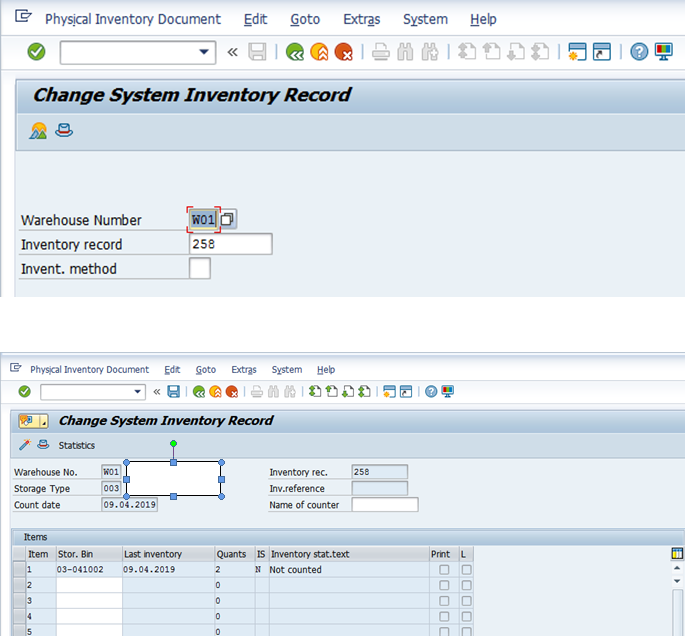Tick the Print checkbox for item 1
Viewport: 685px width, 636px height.
[444, 570]
